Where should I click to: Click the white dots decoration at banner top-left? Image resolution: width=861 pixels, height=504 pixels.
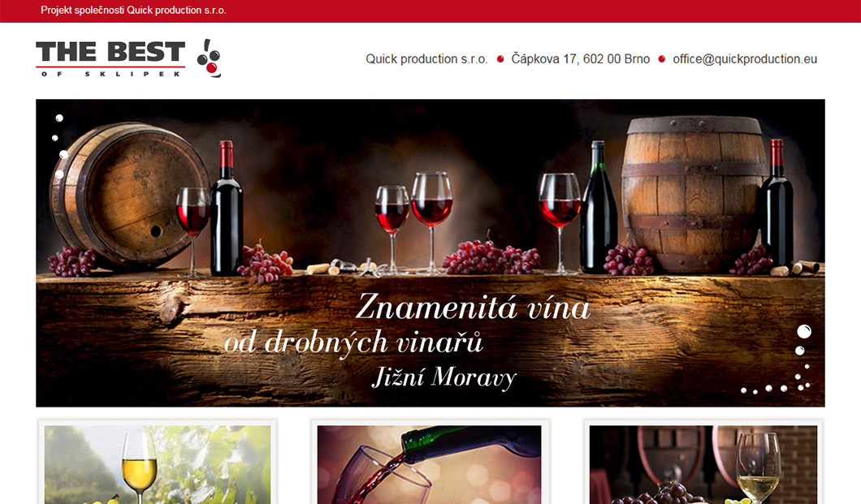(x=59, y=146)
